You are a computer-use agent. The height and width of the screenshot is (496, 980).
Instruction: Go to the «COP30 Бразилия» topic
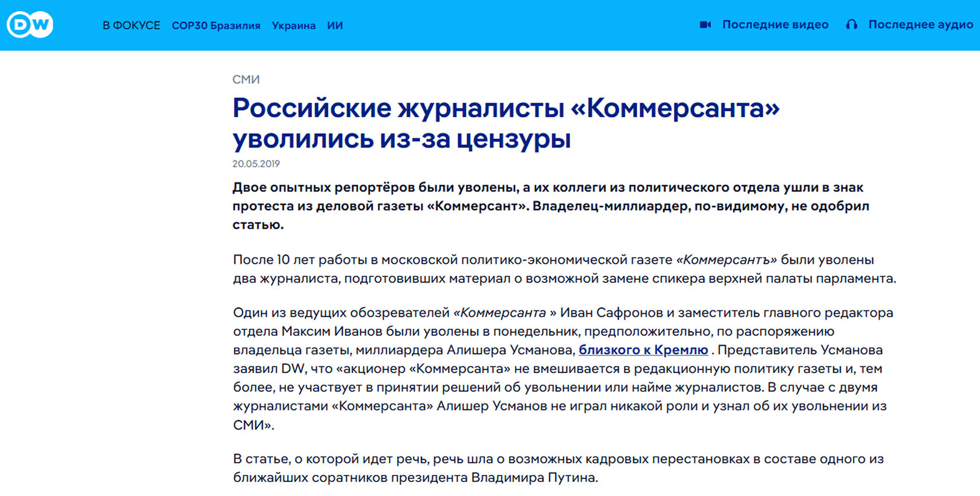tap(216, 26)
